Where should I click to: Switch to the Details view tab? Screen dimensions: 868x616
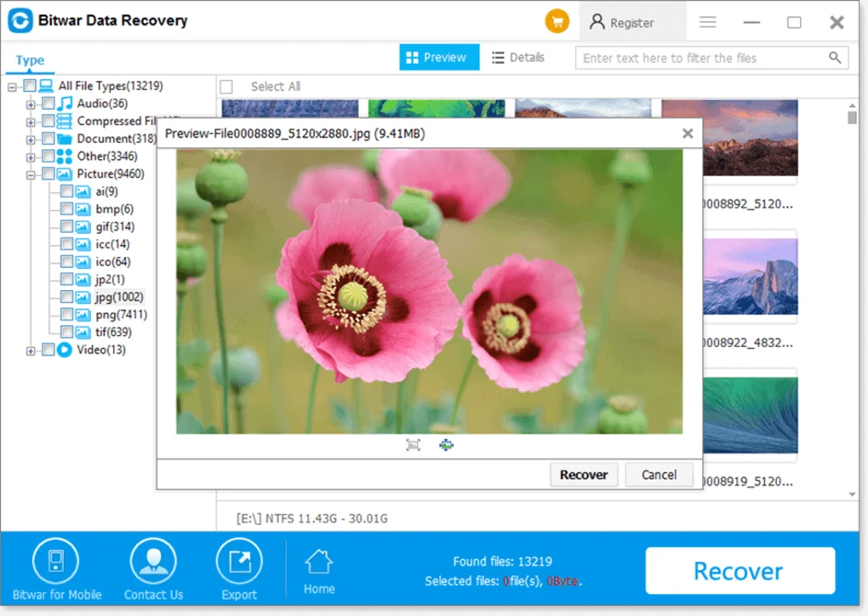click(517, 58)
